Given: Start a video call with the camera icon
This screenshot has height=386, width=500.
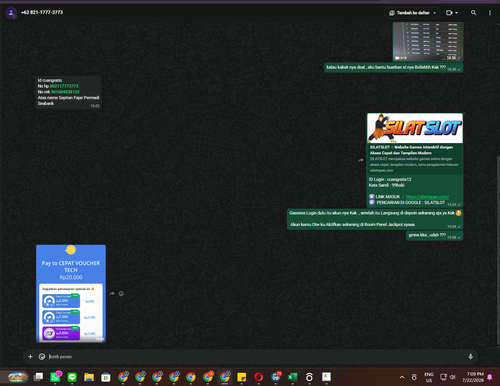Looking at the screenshot, I should tap(449, 13).
